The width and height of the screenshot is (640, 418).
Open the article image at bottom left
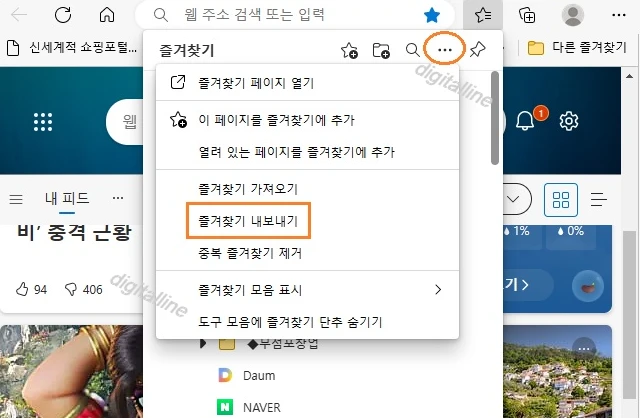click(71, 371)
